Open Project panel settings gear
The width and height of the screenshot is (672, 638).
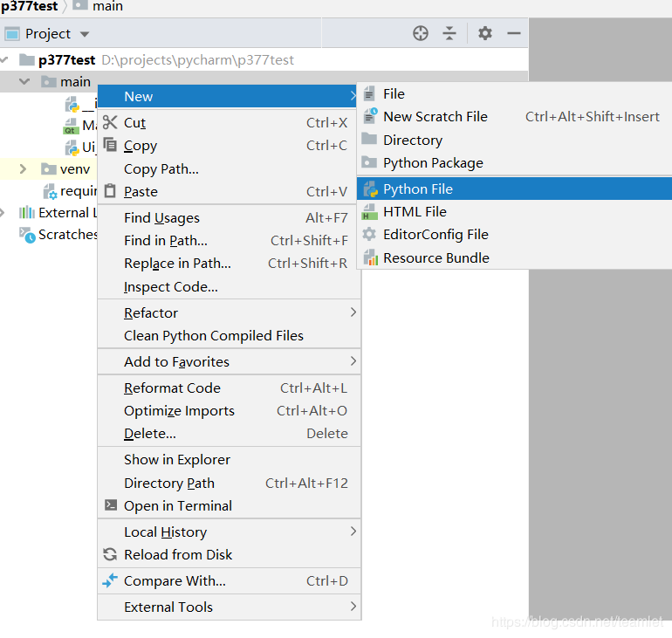tap(485, 33)
